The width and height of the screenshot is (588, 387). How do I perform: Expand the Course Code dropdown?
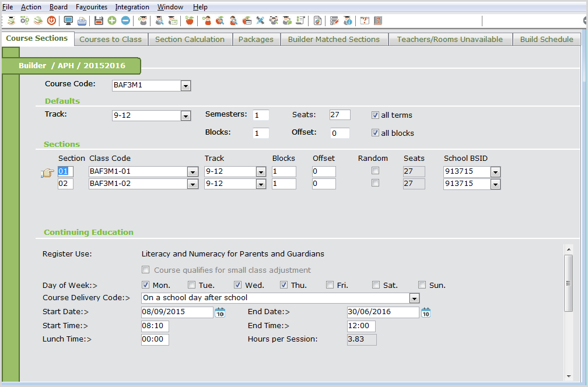coord(185,86)
